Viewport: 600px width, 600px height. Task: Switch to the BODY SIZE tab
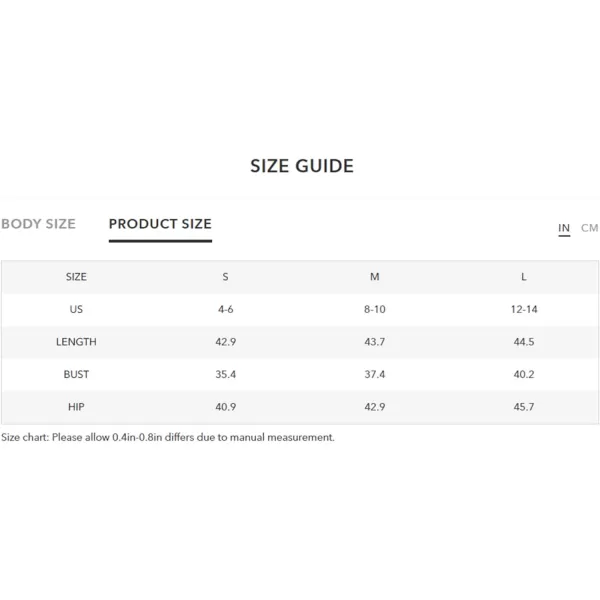[38, 224]
